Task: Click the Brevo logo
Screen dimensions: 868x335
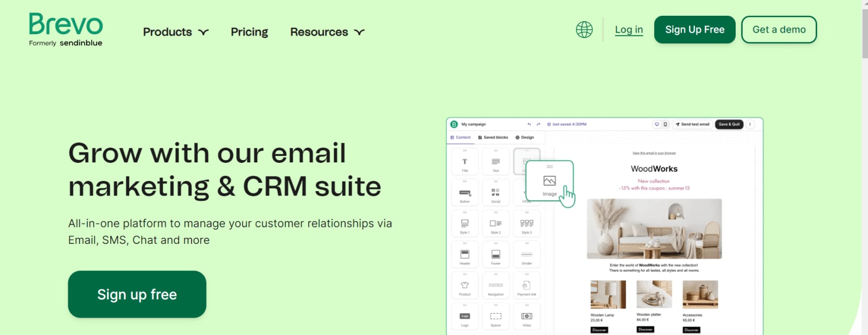Action: tap(66, 30)
